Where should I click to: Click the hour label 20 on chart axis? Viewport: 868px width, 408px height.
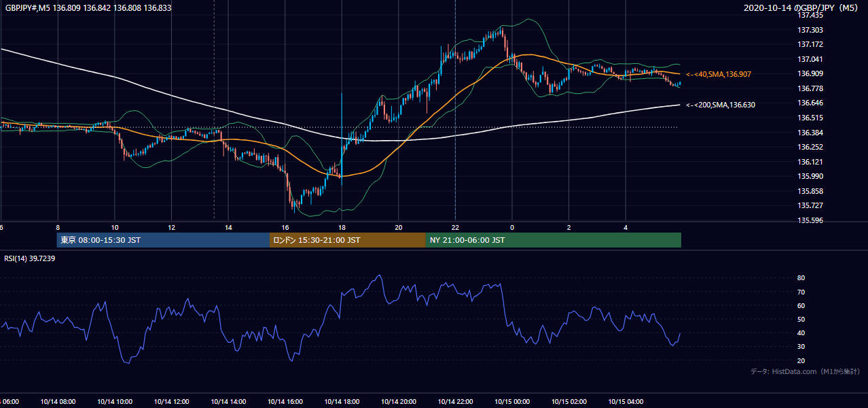[399, 228]
